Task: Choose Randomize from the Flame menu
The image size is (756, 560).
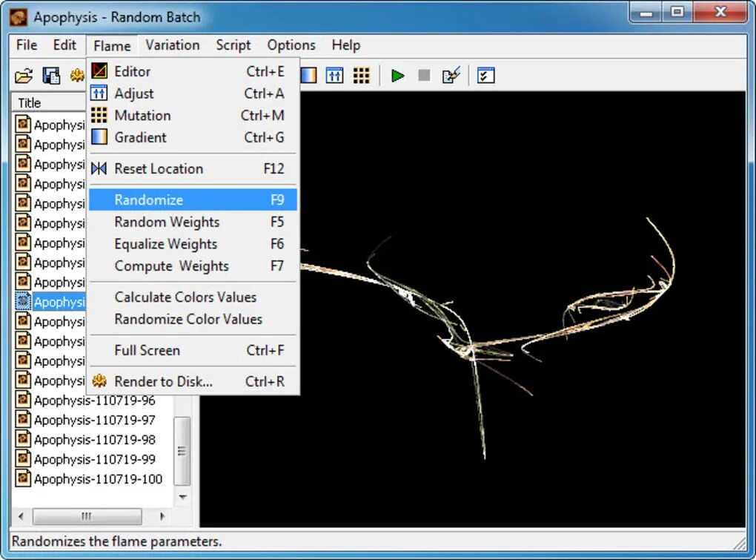Action: [193, 200]
